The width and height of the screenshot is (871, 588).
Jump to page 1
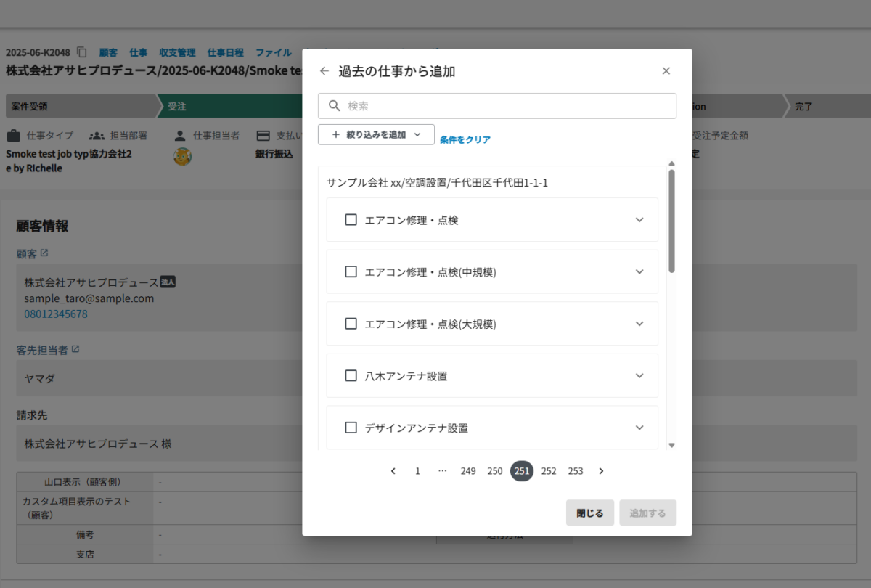417,471
